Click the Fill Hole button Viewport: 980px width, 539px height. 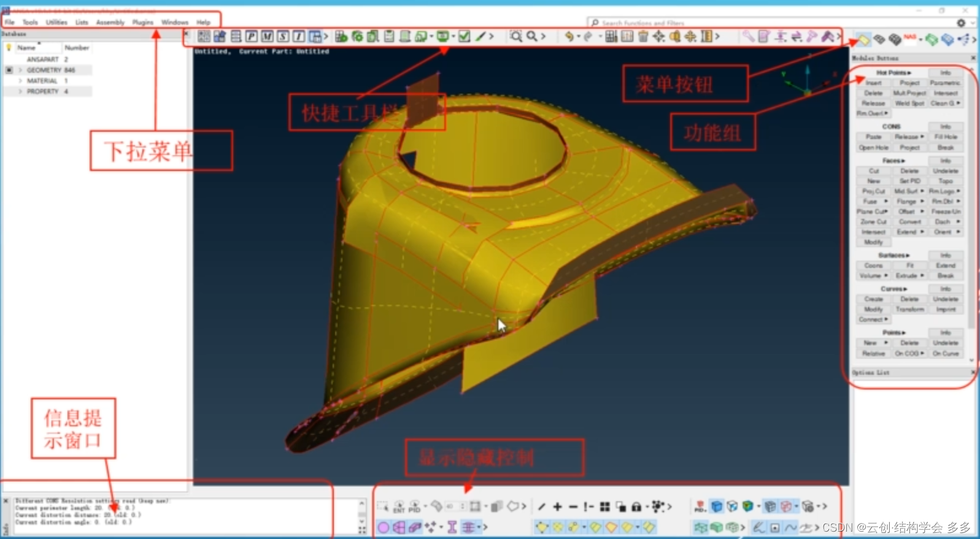pos(946,137)
